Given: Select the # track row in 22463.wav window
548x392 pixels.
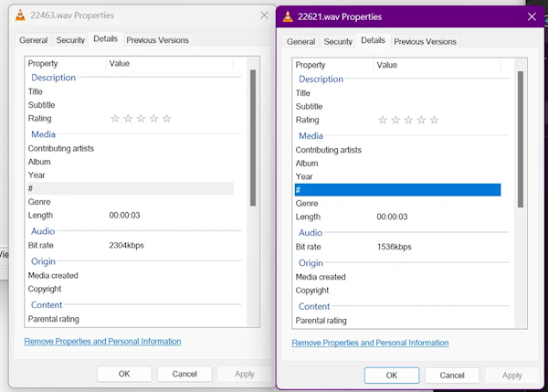Looking at the screenshot, I should coord(131,188).
